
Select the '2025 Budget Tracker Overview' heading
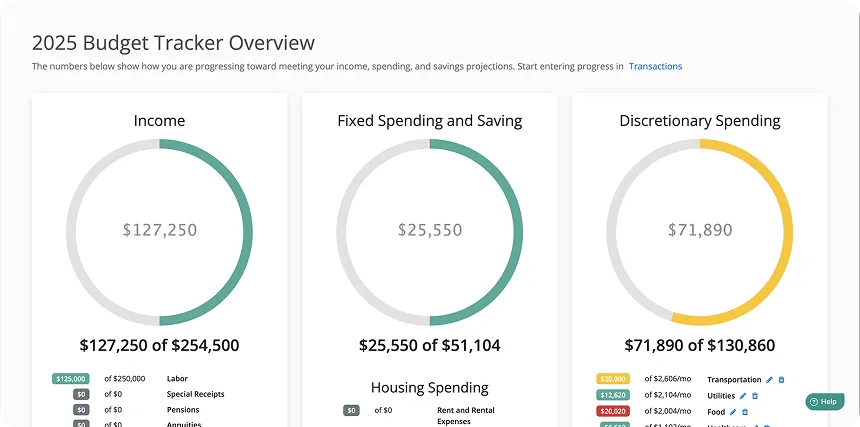(173, 43)
